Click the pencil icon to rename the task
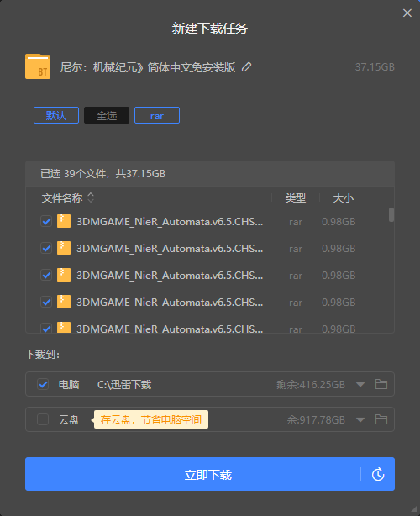The image size is (420, 516). [247, 67]
